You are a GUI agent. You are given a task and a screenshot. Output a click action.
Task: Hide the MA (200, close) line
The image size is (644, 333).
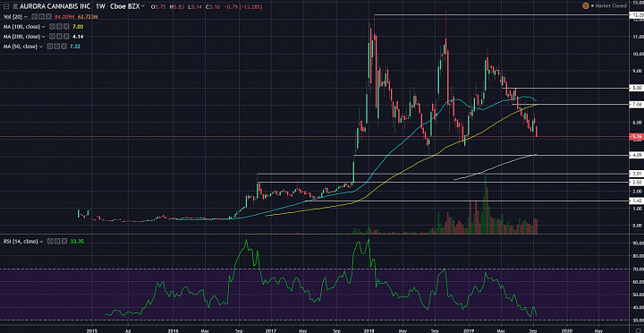tap(52, 37)
